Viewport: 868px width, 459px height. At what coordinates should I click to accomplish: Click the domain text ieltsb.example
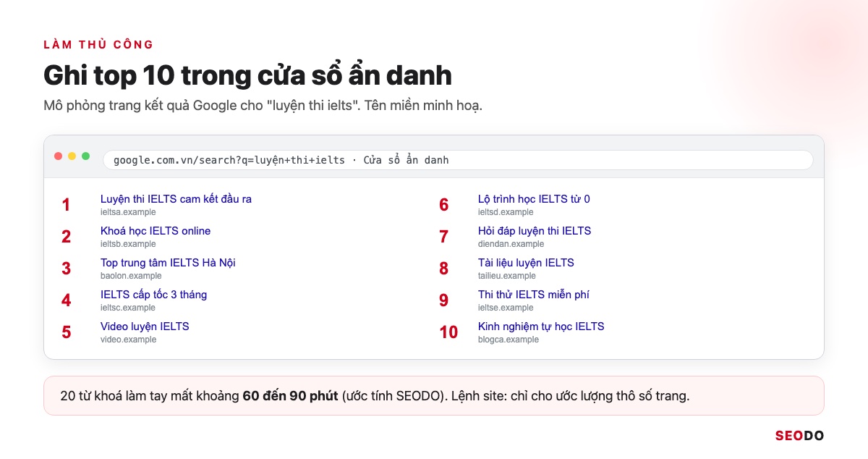point(128,244)
